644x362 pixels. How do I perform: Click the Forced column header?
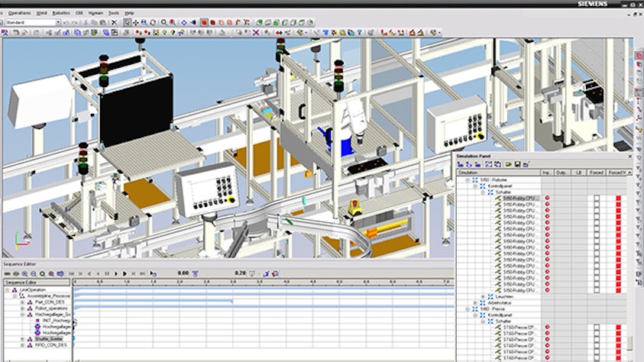597,173
